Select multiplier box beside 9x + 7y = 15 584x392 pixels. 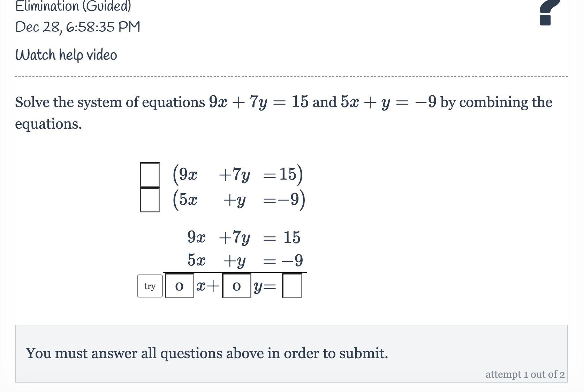point(150,174)
